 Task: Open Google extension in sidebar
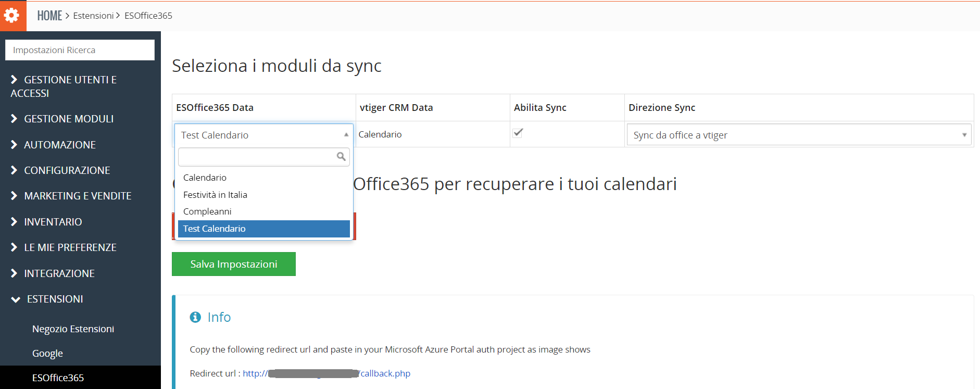coord(47,354)
